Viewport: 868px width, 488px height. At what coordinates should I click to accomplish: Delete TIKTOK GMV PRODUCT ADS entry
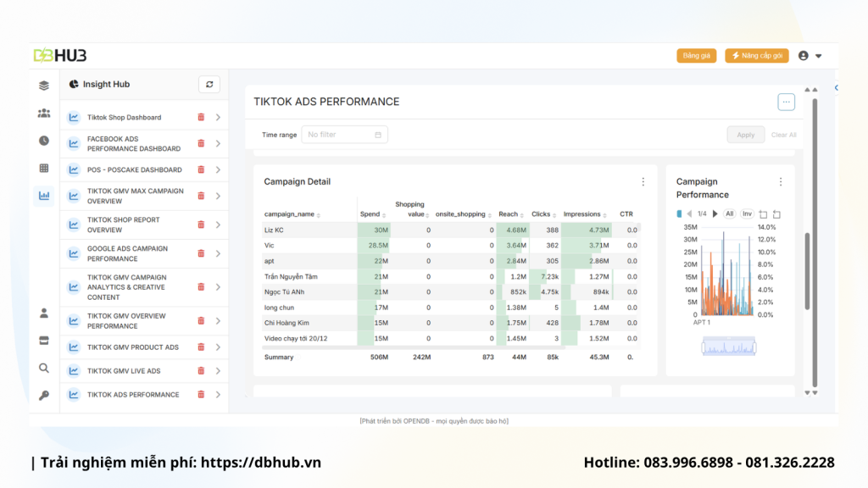(201, 347)
